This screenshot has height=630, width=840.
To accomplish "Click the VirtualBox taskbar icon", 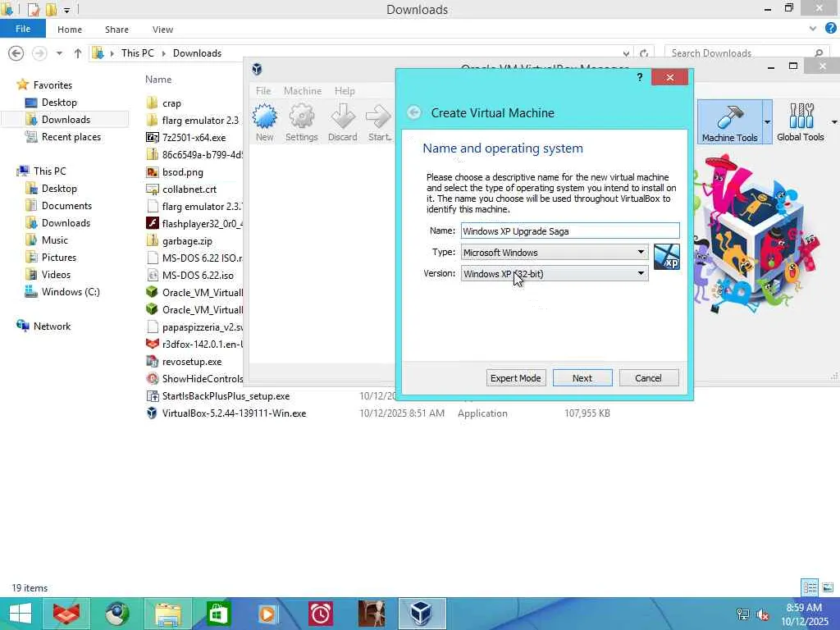I will pyautogui.click(x=422, y=614).
